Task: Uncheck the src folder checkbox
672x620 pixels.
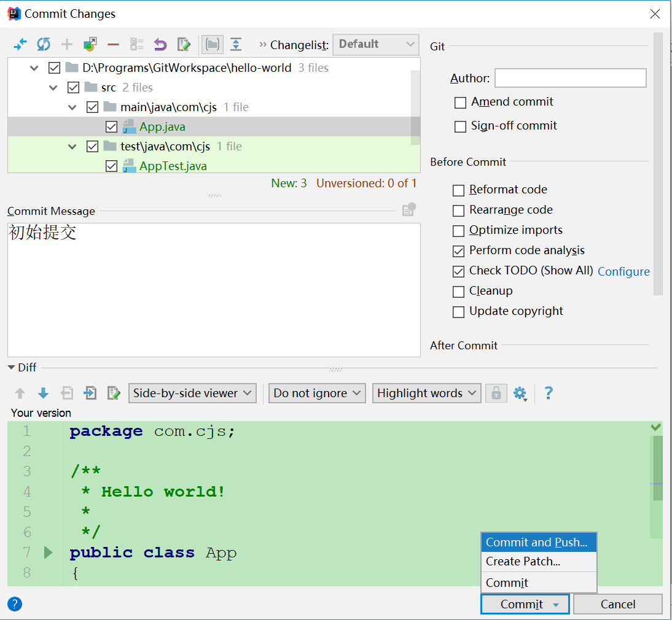Action: [x=73, y=87]
